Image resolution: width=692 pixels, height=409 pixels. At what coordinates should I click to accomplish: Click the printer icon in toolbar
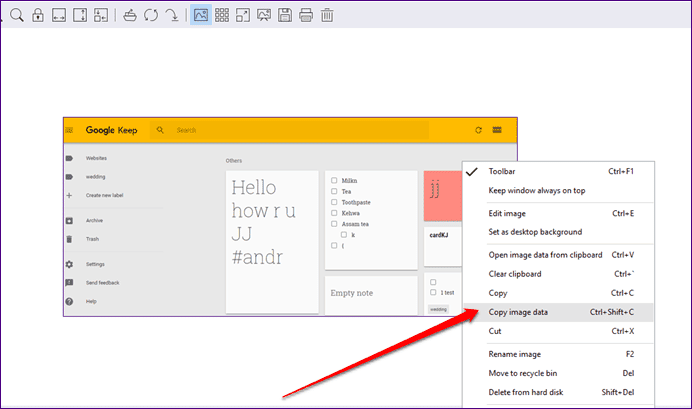click(306, 15)
